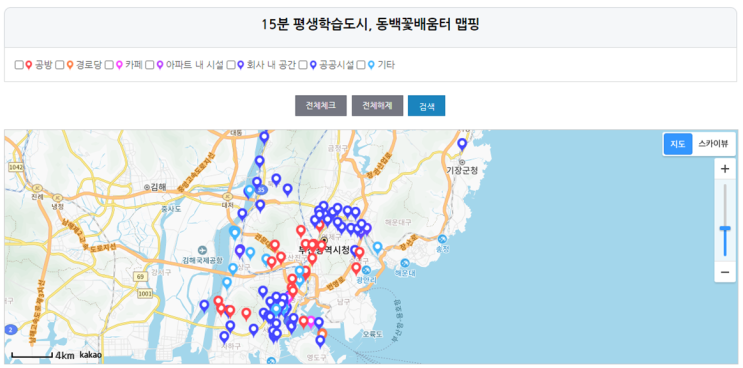Viewport: 743px width, 368px height.
Task: Toggle the 카페 checkbox
Action: pos(109,65)
